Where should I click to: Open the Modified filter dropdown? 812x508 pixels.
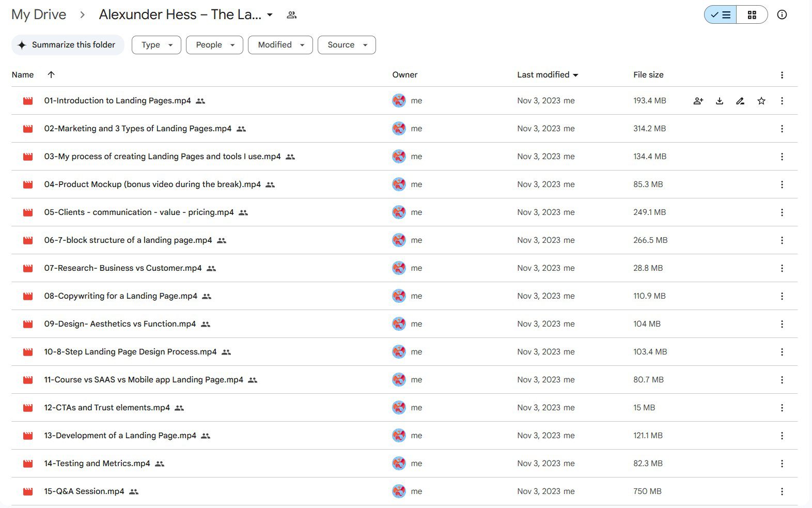[280, 45]
